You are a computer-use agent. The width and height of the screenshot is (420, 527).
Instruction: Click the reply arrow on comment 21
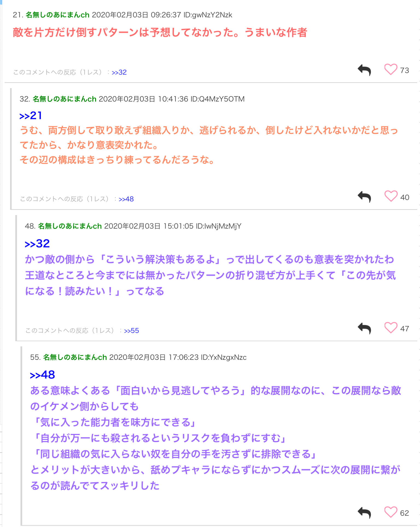364,70
